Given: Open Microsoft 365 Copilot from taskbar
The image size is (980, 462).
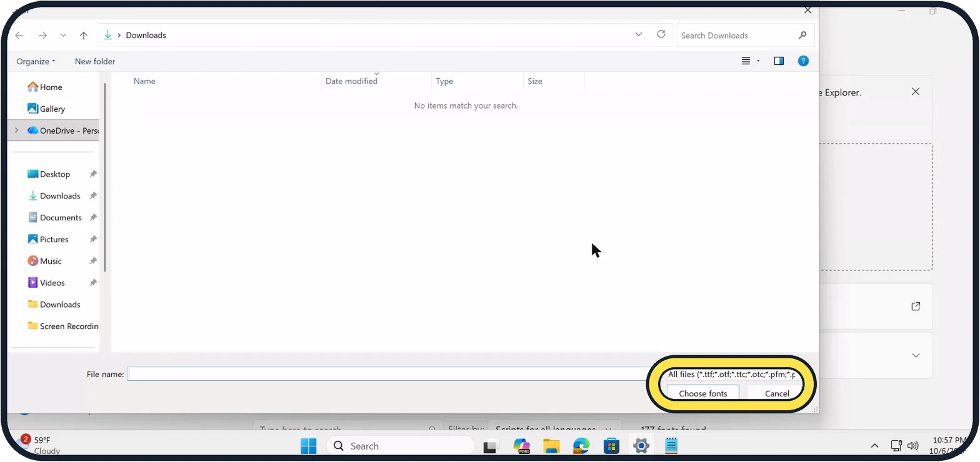Looking at the screenshot, I should (x=521, y=446).
